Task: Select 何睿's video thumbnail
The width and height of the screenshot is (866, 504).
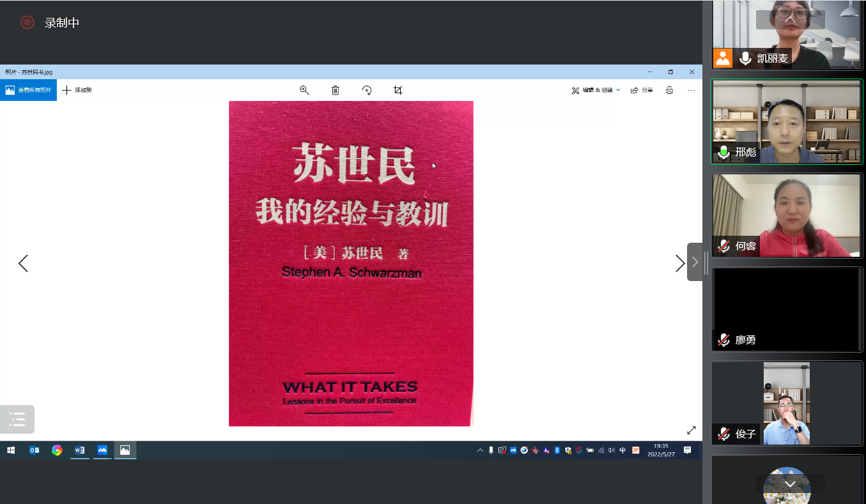Action: [x=786, y=215]
